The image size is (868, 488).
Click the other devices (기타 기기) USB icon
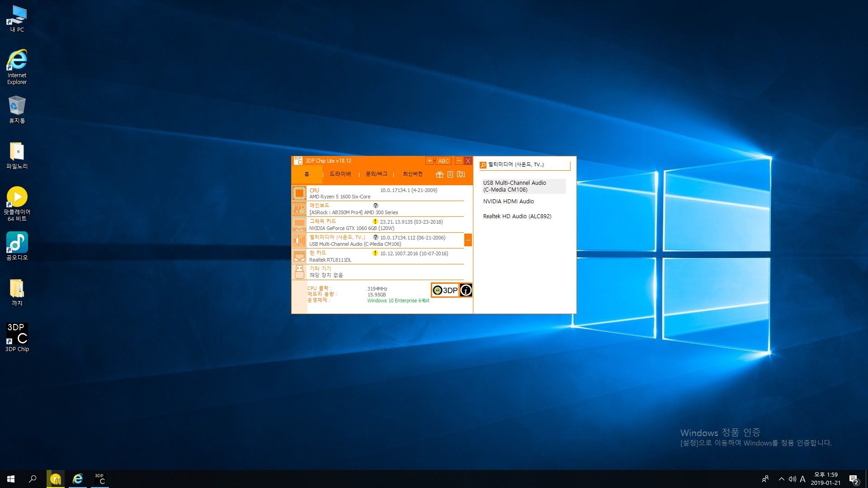pyautogui.click(x=299, y=272)
